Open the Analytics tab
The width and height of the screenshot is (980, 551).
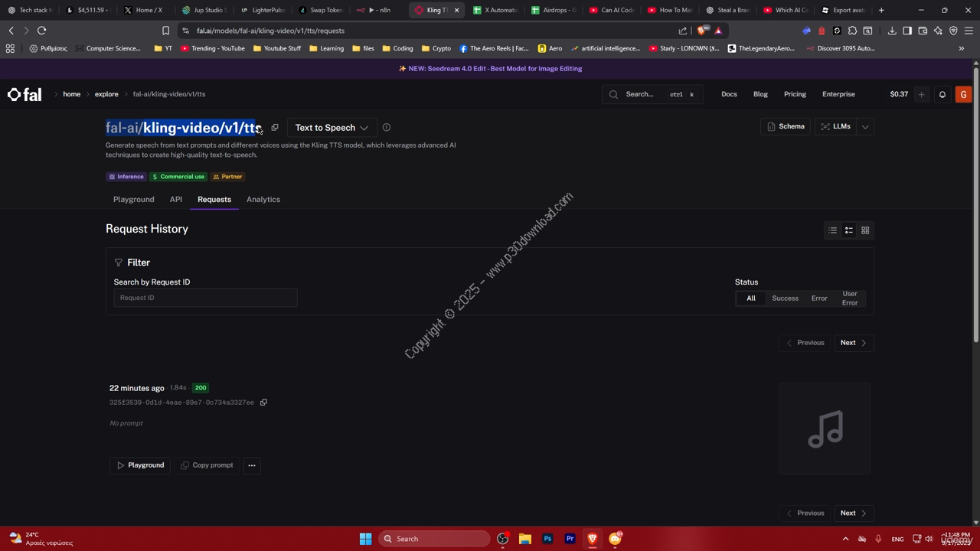click(x=263, y=200)
